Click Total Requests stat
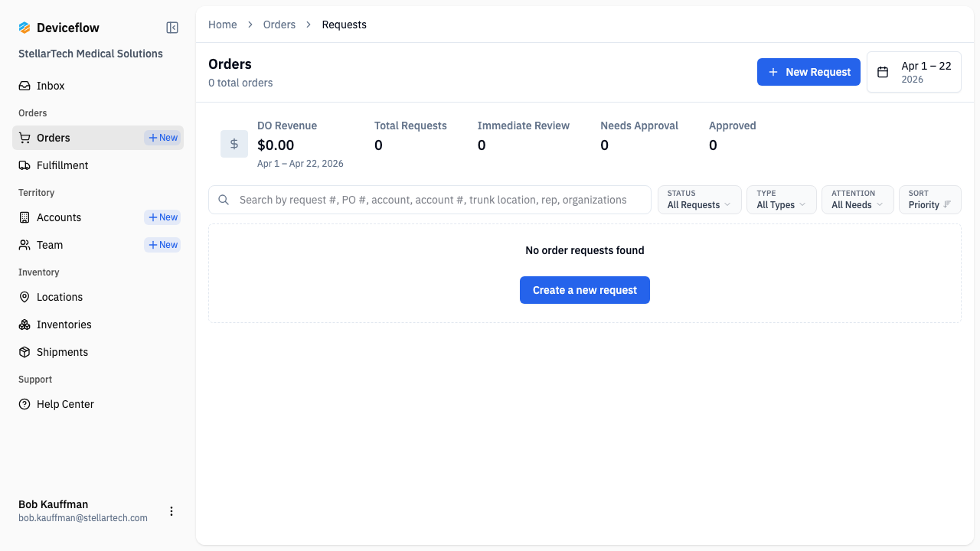The height and width of the screenshot is (551, 980). coord(410,136)
